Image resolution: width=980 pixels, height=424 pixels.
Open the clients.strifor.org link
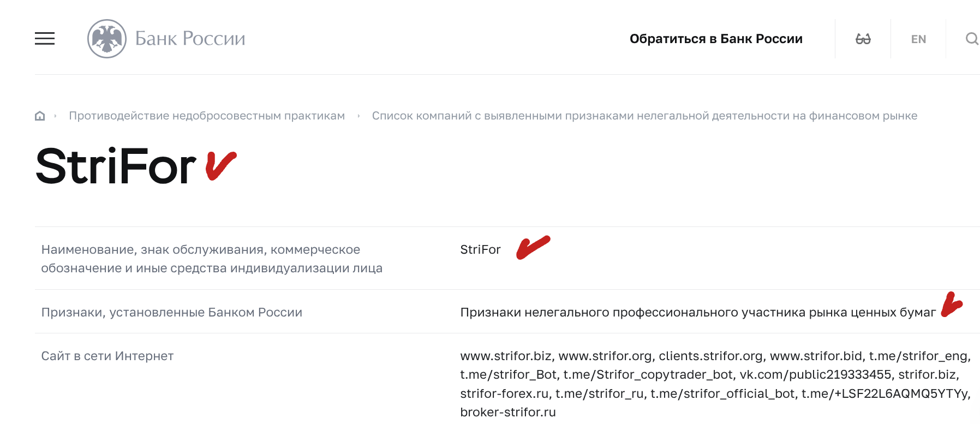[x=710, y=356]
